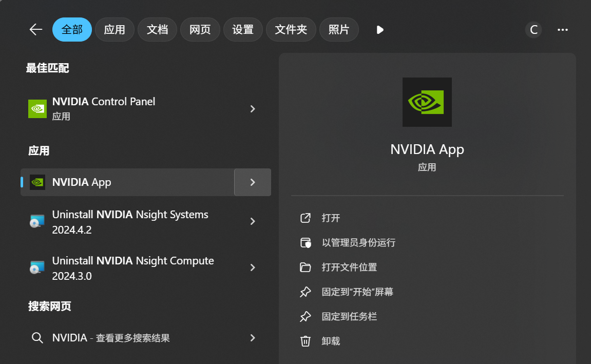Open the C account avatar
Viewport: 591px width, 364px height.
pos(533,30)
